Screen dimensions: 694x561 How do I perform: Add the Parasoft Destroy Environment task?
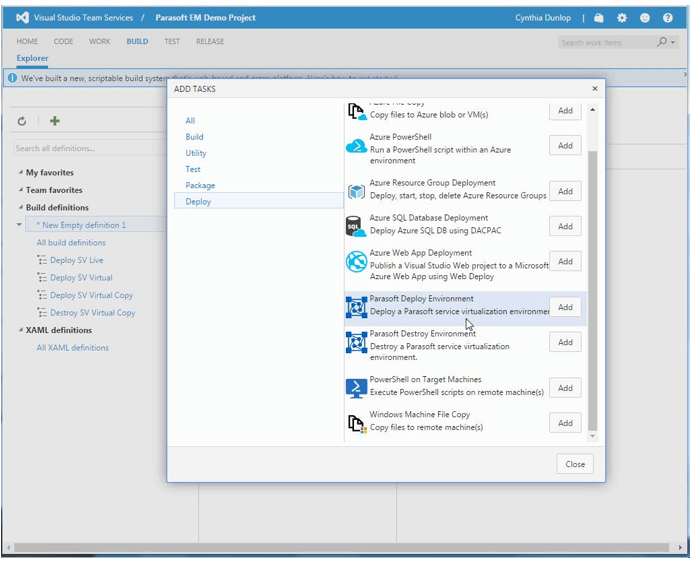pos(565,342)
